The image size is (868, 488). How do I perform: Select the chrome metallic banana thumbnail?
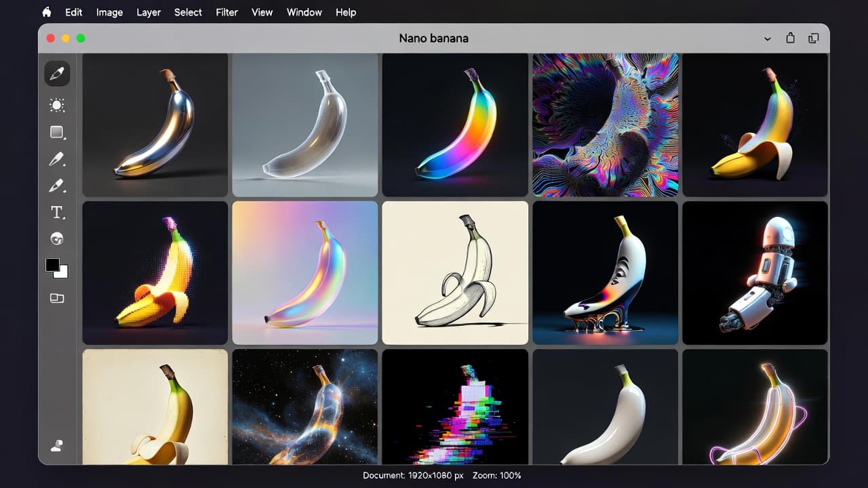point(155,125)
